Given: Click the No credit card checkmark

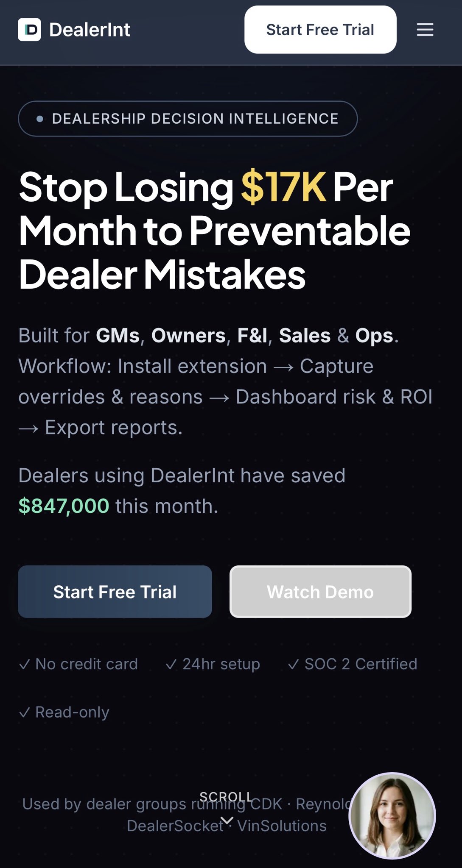Looking at the screenshot, I should pos(25,664).
